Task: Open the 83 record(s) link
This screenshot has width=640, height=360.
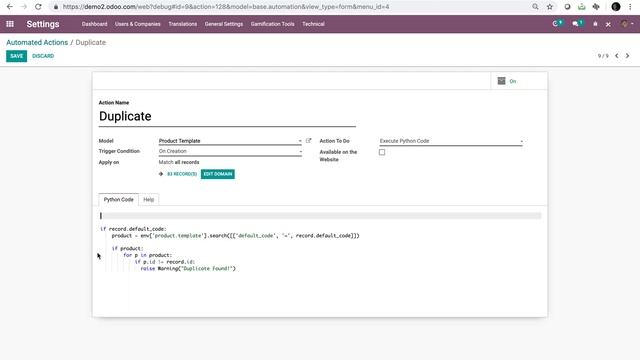Action: coord(182,174)
